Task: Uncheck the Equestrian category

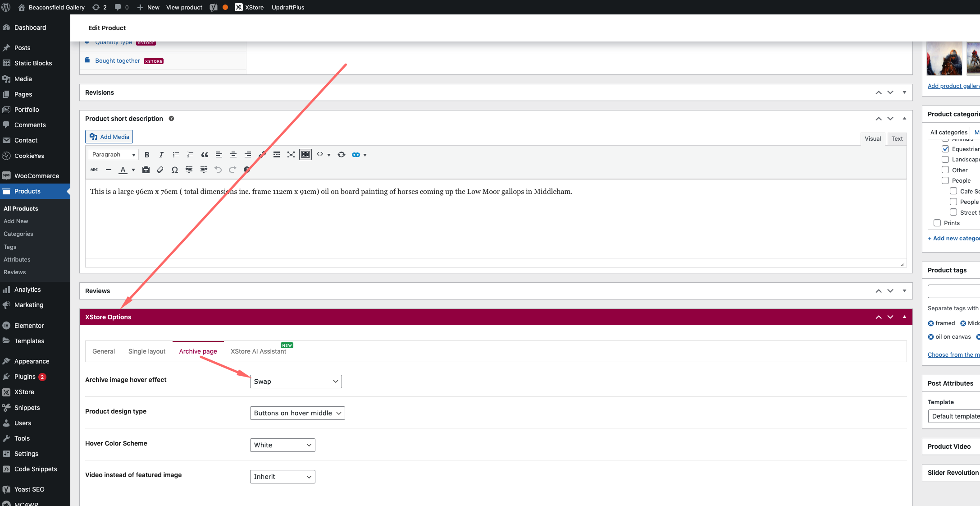Action: pyautogui.click(x=945, y=149)
